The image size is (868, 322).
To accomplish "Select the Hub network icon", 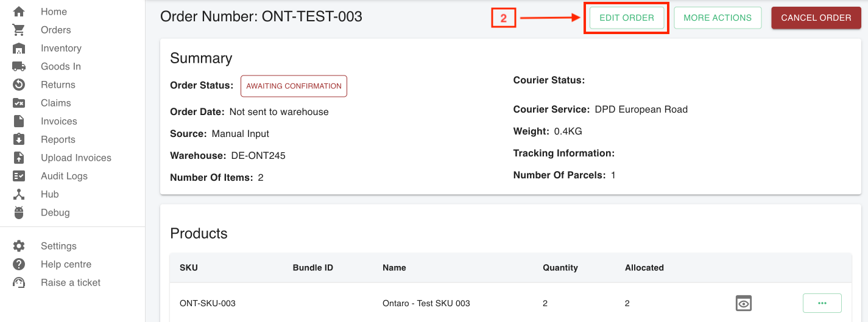I will point(19,194).
